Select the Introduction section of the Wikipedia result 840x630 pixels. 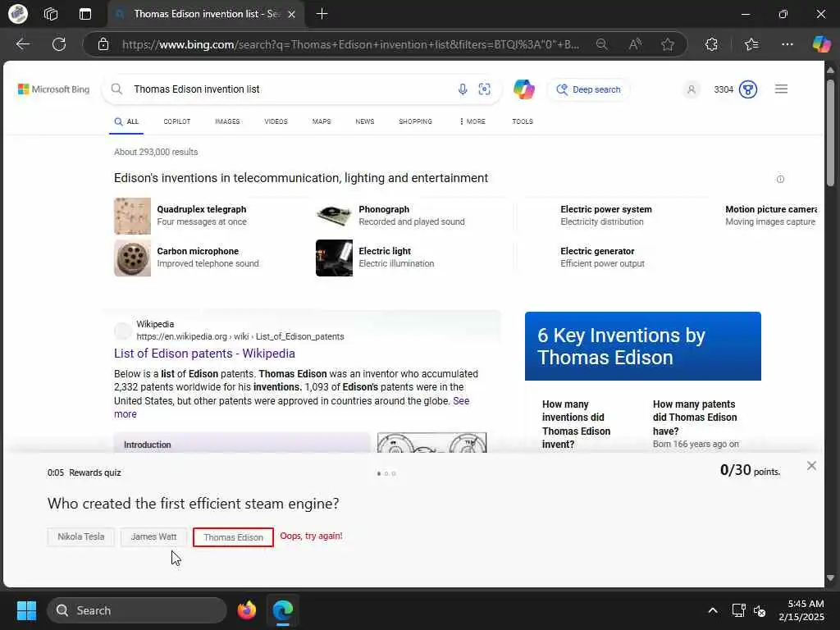[242, 444]
